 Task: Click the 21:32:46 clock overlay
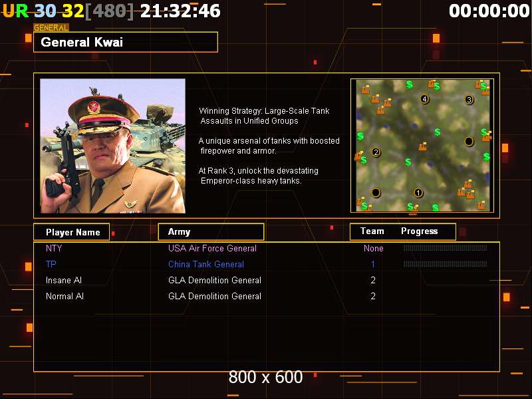(180, 11)
